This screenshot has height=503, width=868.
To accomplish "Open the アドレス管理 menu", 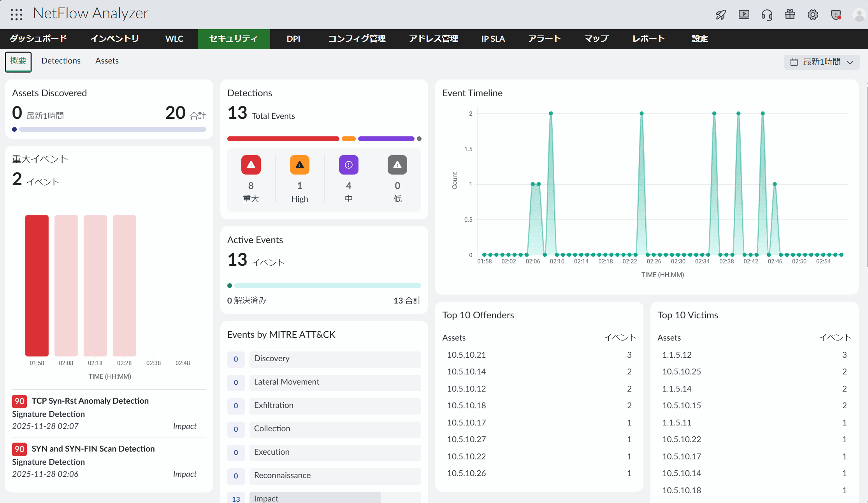I will 433,39.
